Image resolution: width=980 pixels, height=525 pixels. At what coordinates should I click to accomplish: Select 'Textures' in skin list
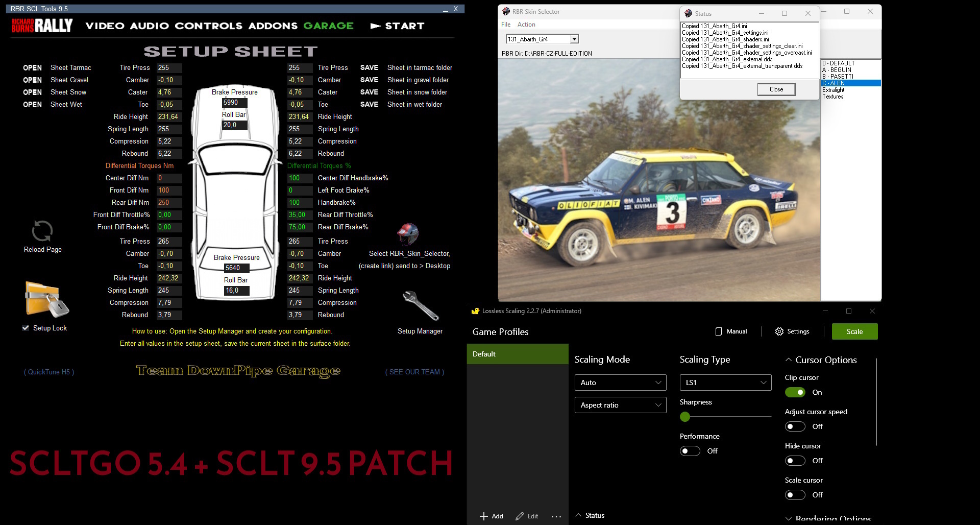(851, 97)
